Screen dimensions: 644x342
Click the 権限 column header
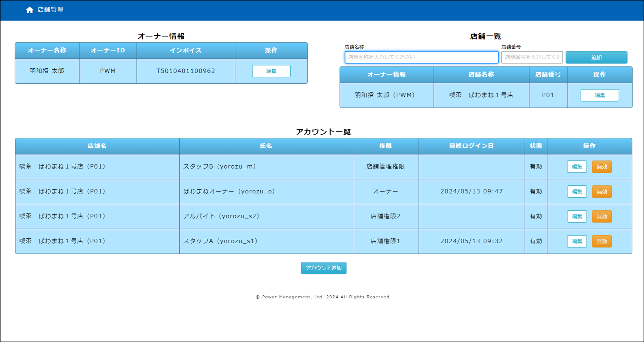click(385, 146)
